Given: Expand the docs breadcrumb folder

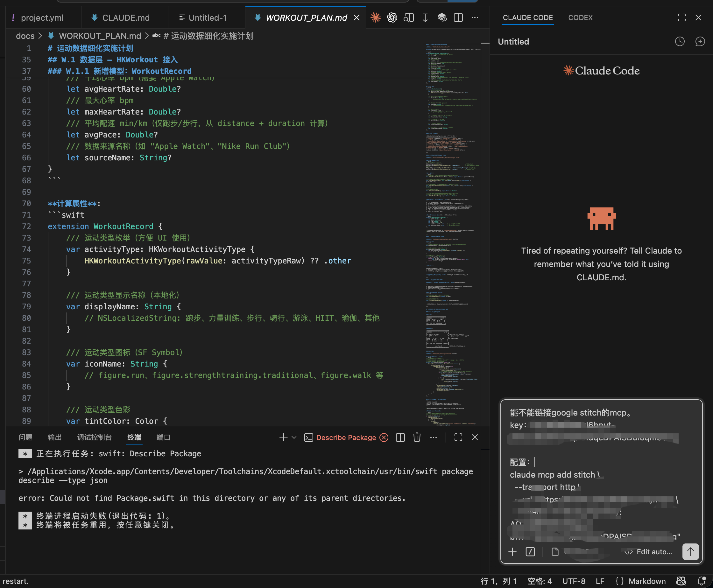Looking at the screenshot, I should pyautogui.click(x=25, y=36).
